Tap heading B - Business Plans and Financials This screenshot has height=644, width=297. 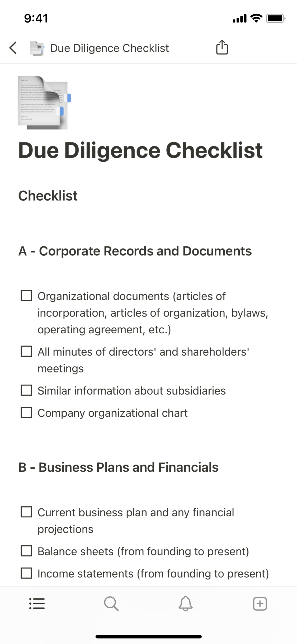(118, 467)
